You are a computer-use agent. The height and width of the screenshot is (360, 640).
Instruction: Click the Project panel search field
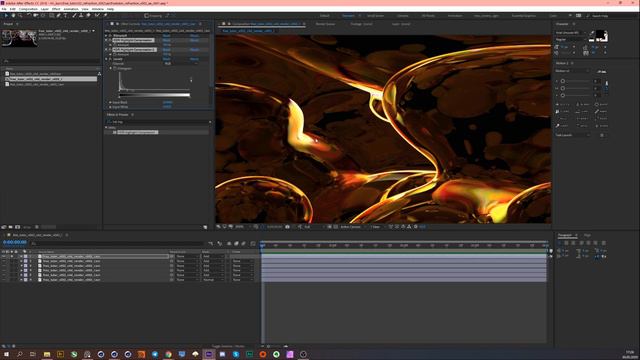(51, 61)
